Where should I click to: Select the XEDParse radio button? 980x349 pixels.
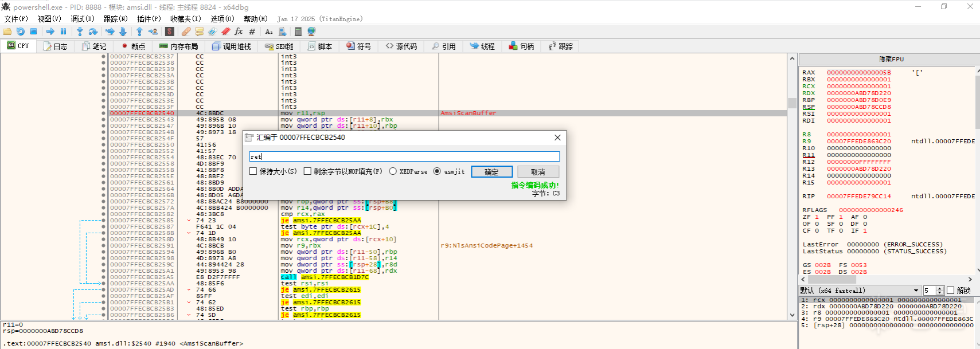pyautogui.click(x=393, y=171)
